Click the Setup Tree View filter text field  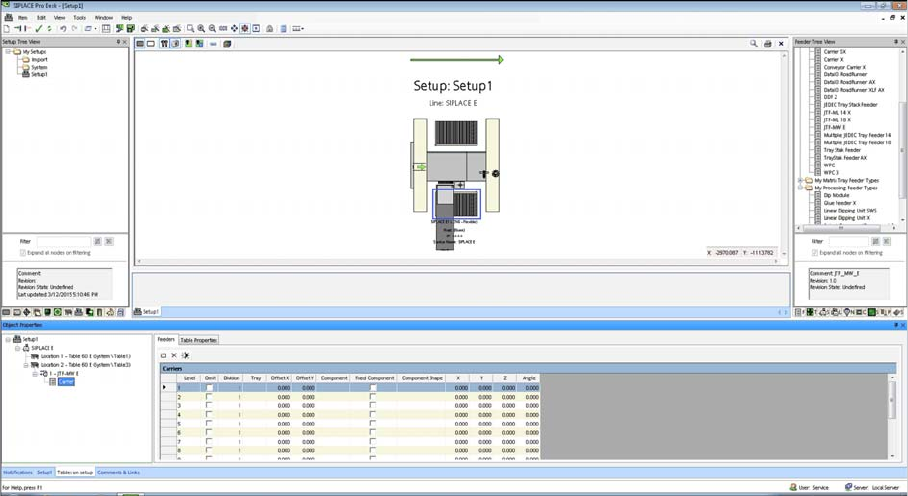coord(62,241)
